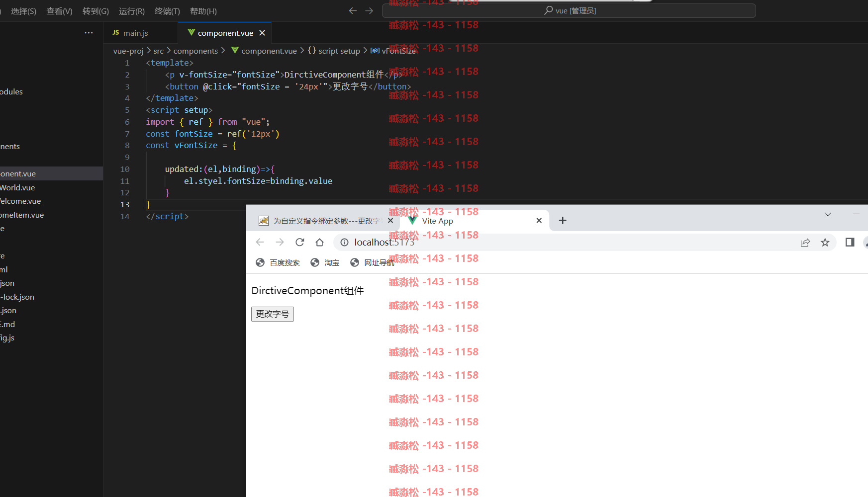Viewport: 868px width, 497px height.
Task: Open the package-lock.json file in explorer
Action: [51, 297]
